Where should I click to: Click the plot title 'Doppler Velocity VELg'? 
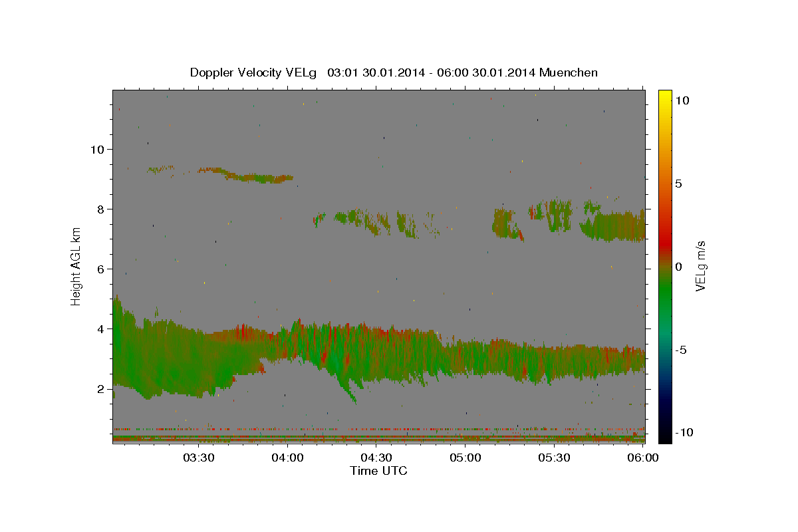tap(254, 72)
